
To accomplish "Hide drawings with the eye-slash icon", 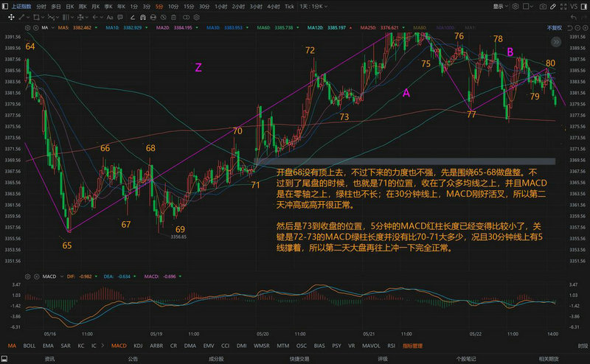I will [x=163, y=17].
